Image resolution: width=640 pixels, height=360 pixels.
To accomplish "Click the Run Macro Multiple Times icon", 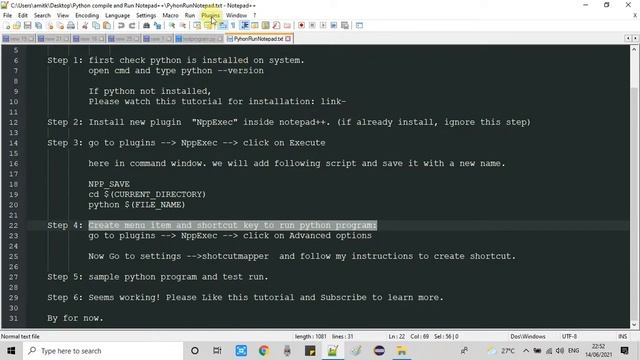I will click(x=334, y=25).
